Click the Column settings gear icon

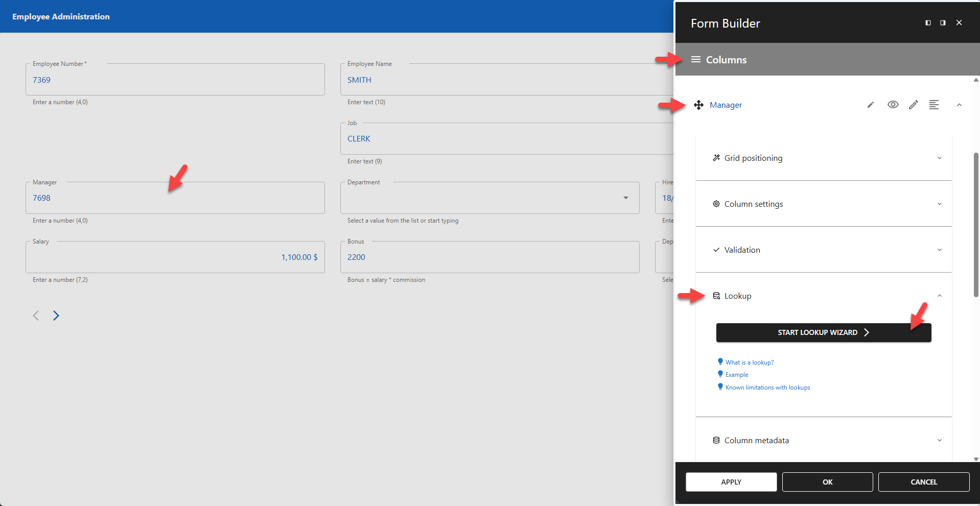716,204
